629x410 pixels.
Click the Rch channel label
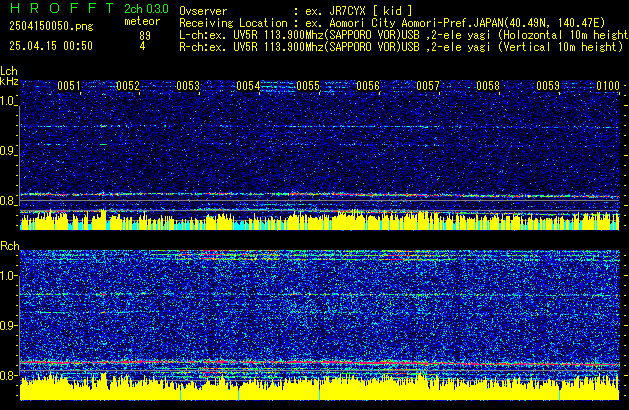(10, 246)
